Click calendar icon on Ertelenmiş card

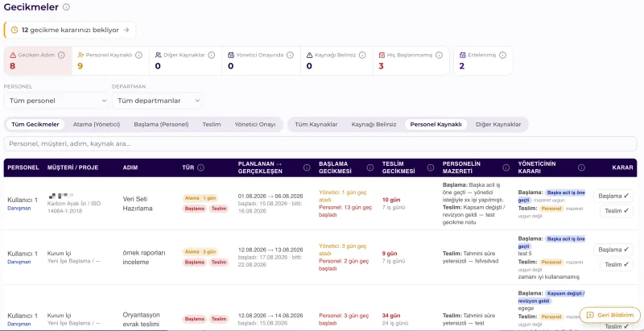pos(462,55)
